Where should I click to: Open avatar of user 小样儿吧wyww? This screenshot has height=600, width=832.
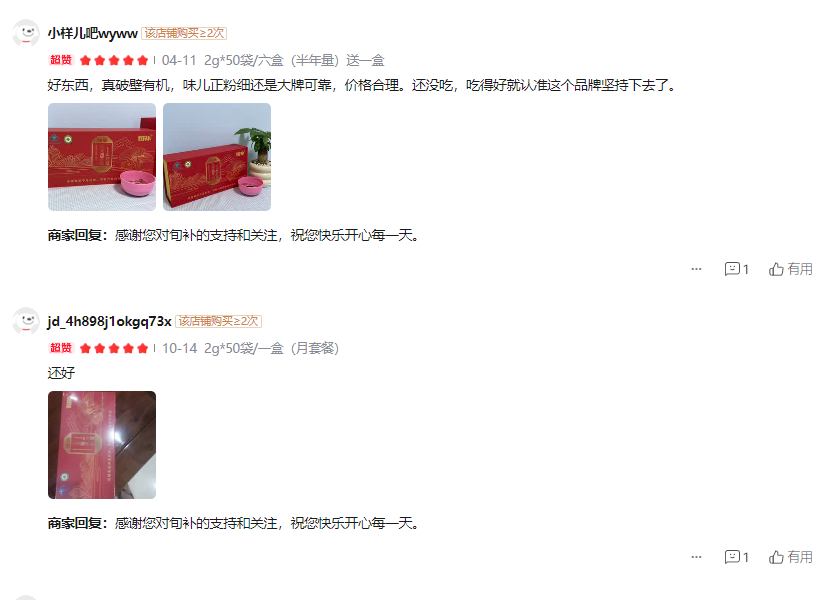[26, 33]
